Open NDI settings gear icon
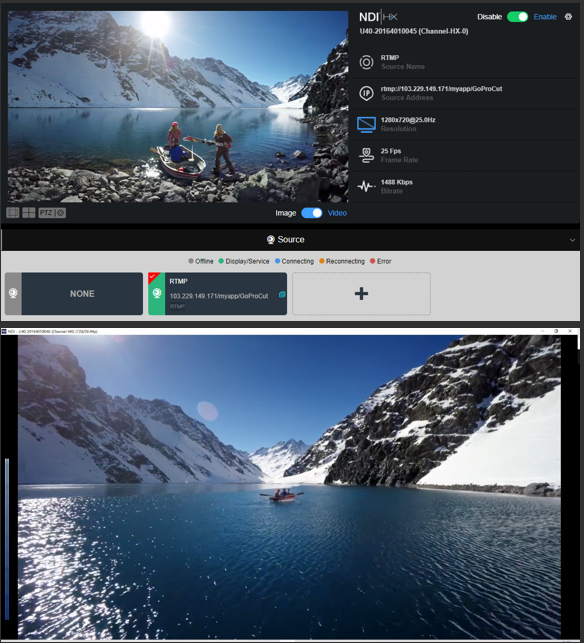This screenshot has height=643, width=584. pyautogui.click(x=568, y=17)
